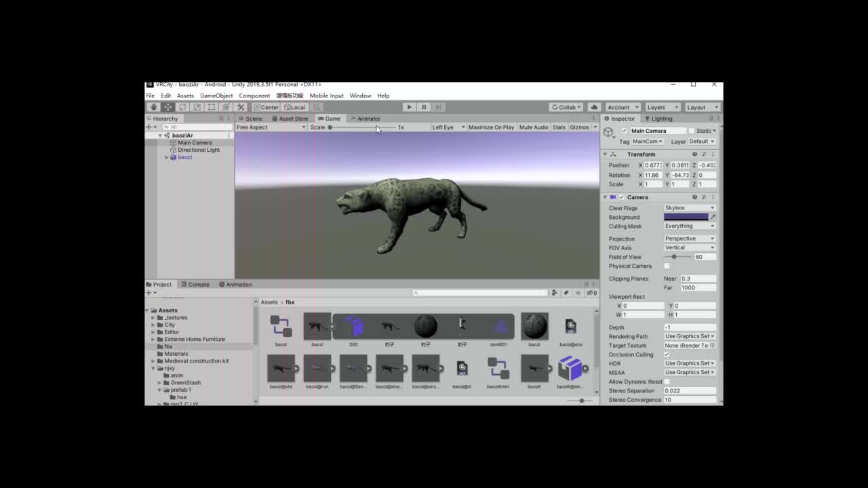Open the Layout dropdown

[x=701, y=107]
